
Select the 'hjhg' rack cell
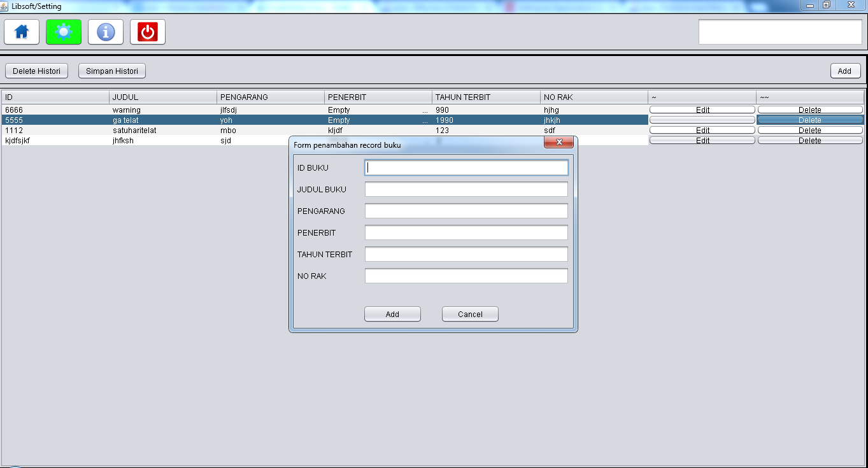coord(594,110)
